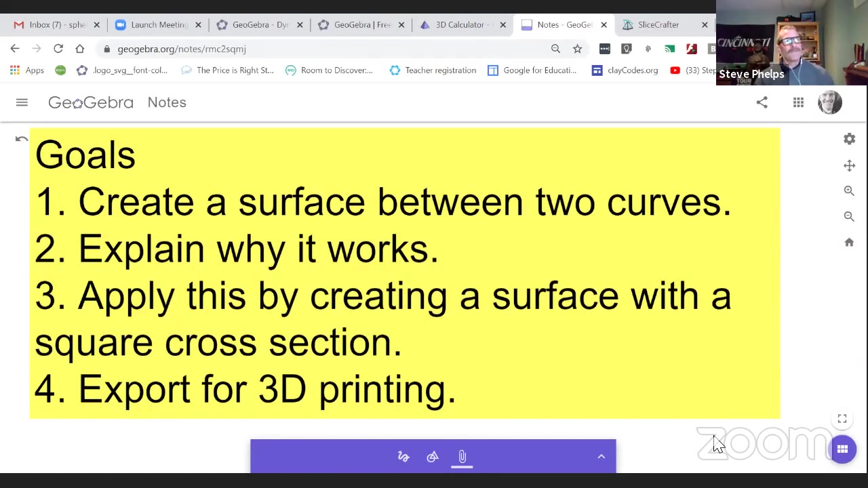Switch to the SliceCrafter browser tab
The height and width of the screenshot is (488, 868).
point(658,24)
